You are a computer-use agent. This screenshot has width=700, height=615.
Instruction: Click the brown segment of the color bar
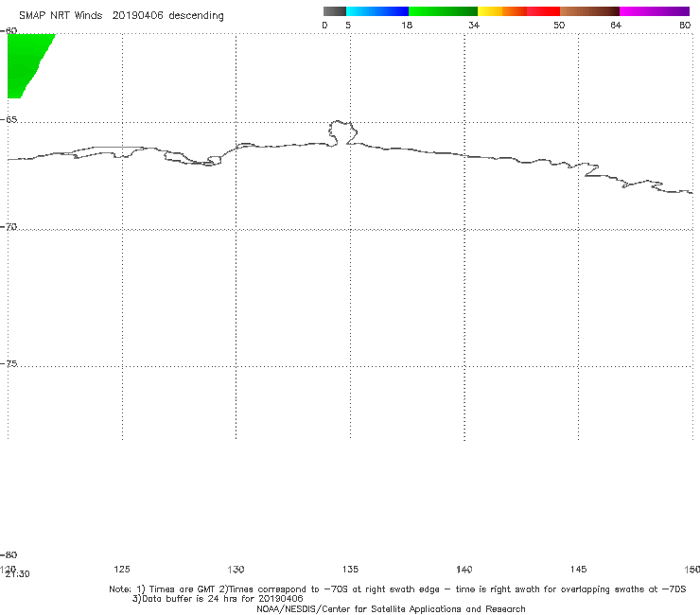[589, 11]
